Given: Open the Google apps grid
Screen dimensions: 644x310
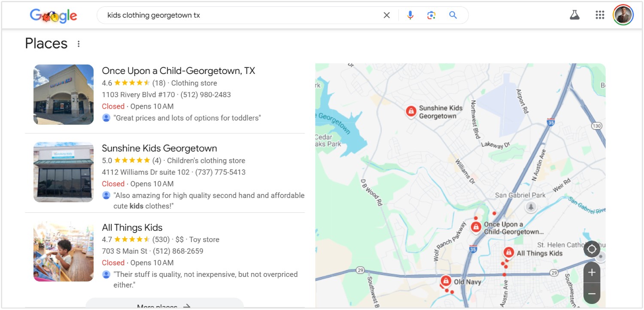Looking at the screenshot, I should (x=600, y=15).
